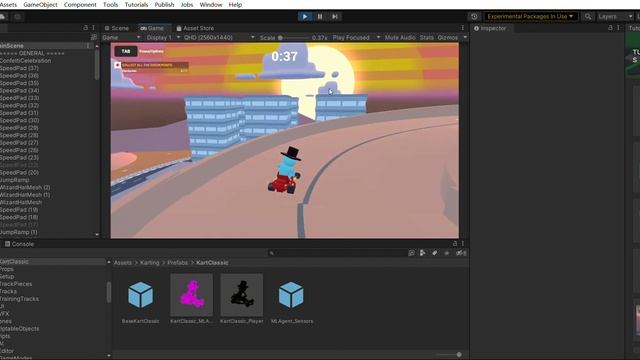Pause the game with the pause button
This screenshot has height=360, width=640.
[x=320, y=16]
